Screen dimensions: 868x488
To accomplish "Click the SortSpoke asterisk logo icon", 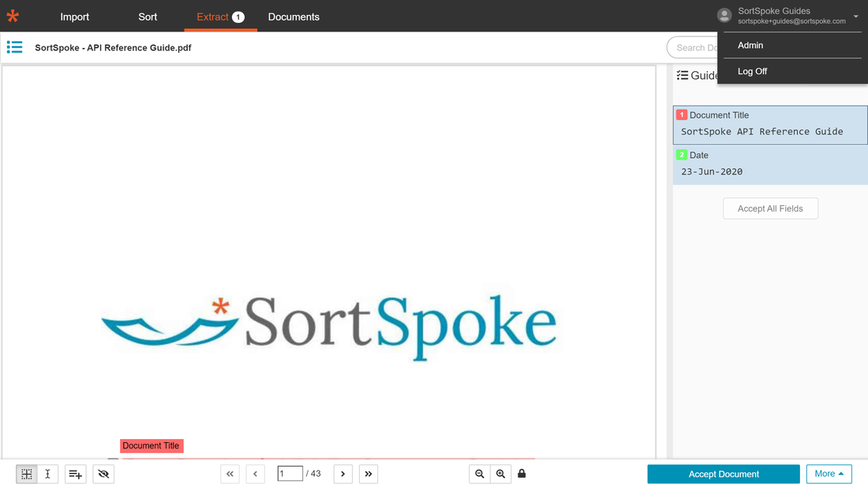I will 13,16.
